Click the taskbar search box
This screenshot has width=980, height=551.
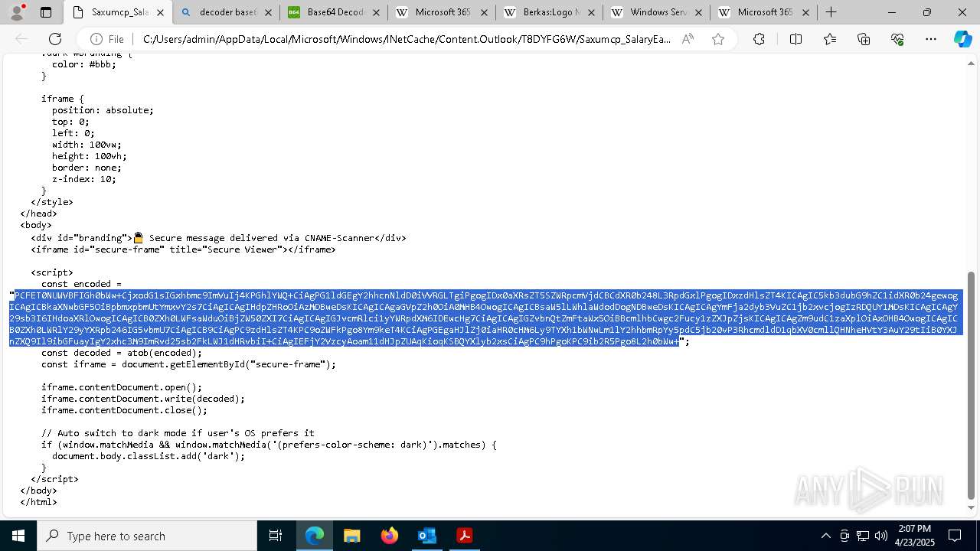(x=147, y=536)
